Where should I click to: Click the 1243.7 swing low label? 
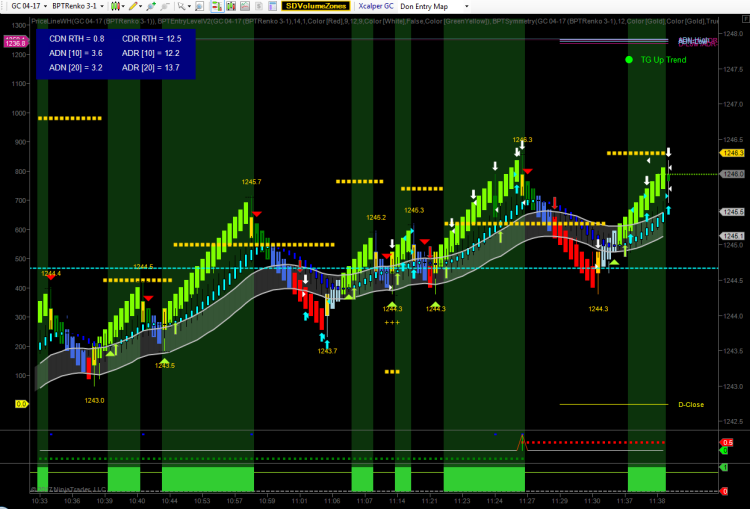[327, 351]
